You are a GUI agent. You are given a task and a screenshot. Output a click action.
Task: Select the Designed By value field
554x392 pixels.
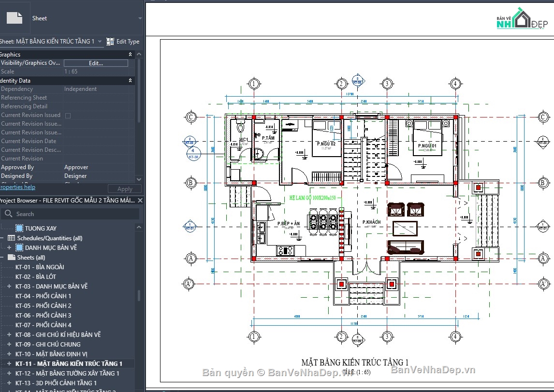96,176
